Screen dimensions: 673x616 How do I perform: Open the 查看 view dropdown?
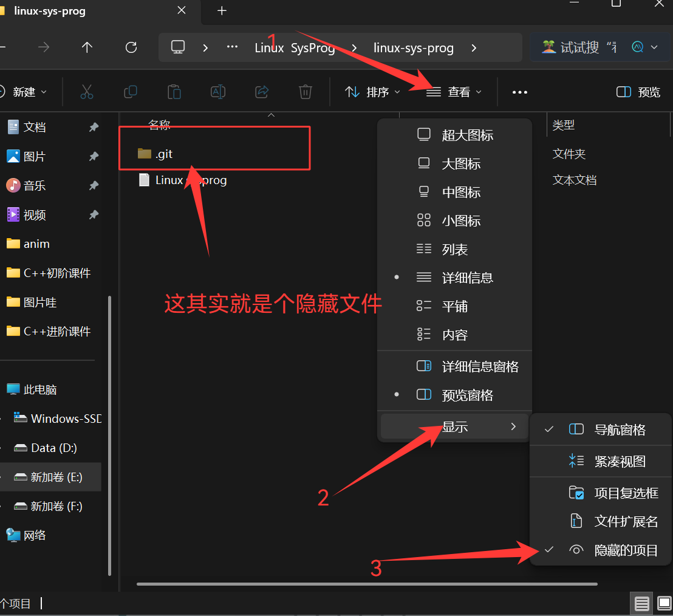tap(454, 92)
